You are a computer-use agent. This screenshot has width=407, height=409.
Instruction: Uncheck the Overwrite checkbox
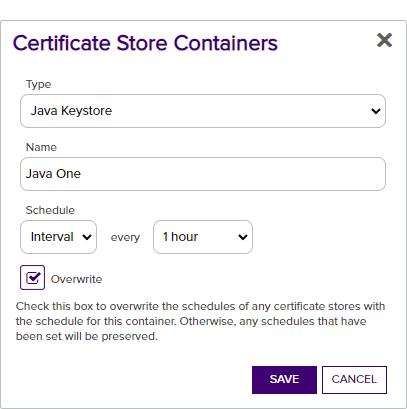pyautogui.click(x=32, y=277)
